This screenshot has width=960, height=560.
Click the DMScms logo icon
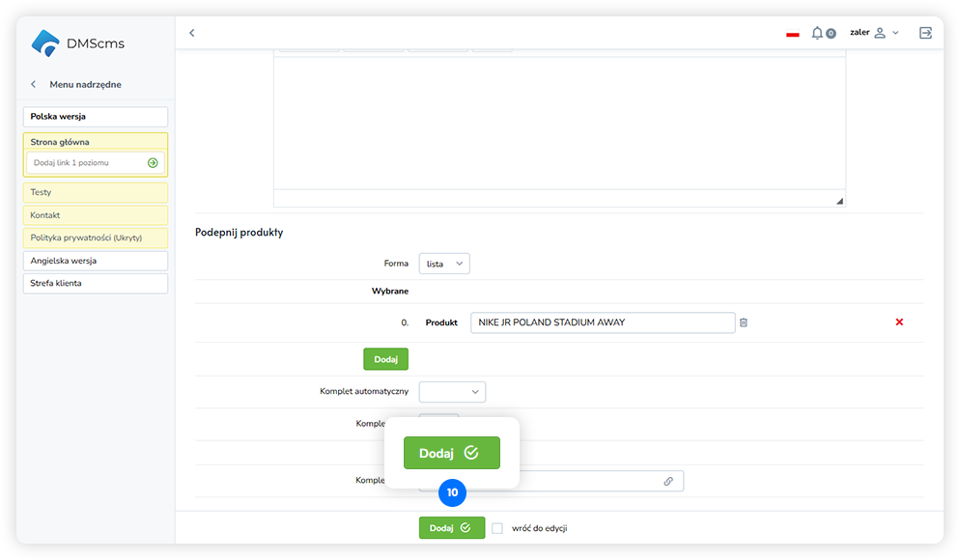click(x=45, y=43)
